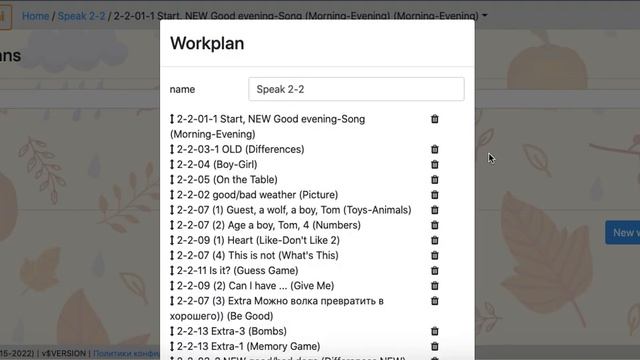Delete the 2-2-09 (2) Can I have item
The height and width of the screenshot is (360, 640).
click(435, 285)
